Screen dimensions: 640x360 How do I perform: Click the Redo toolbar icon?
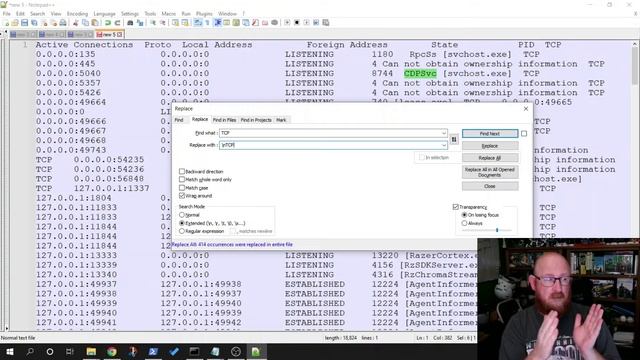pyautogui.click(x=117, y=23)
